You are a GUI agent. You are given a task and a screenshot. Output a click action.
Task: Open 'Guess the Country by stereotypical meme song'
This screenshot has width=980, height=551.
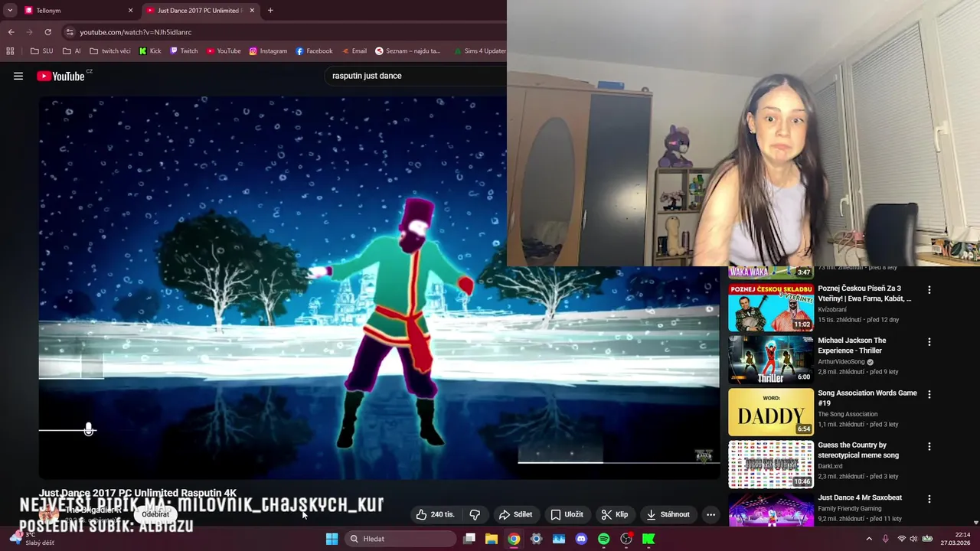click(858, 450)
